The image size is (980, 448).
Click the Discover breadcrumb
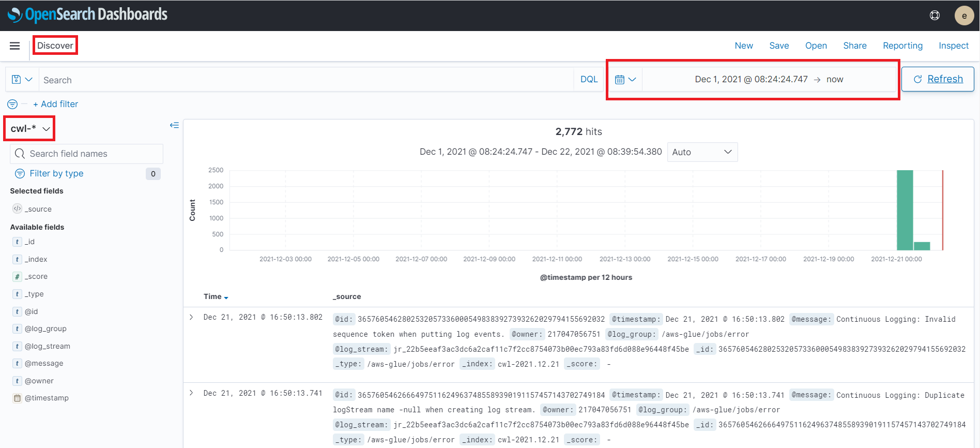tap(55, 46)
